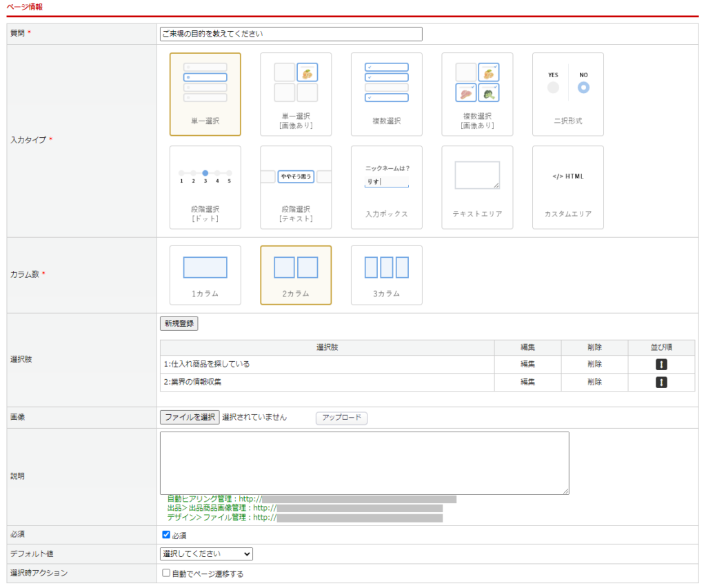706x588 pixels.
Task: Click sort-order arrow for 業界の情報収集
Action: point(661,382)
